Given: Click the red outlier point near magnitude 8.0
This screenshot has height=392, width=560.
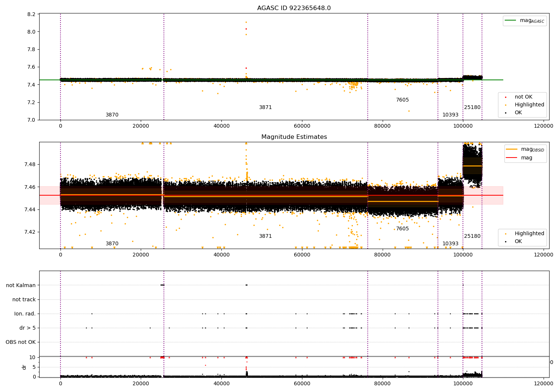Looking at the screenshot, I should [246, 29].
